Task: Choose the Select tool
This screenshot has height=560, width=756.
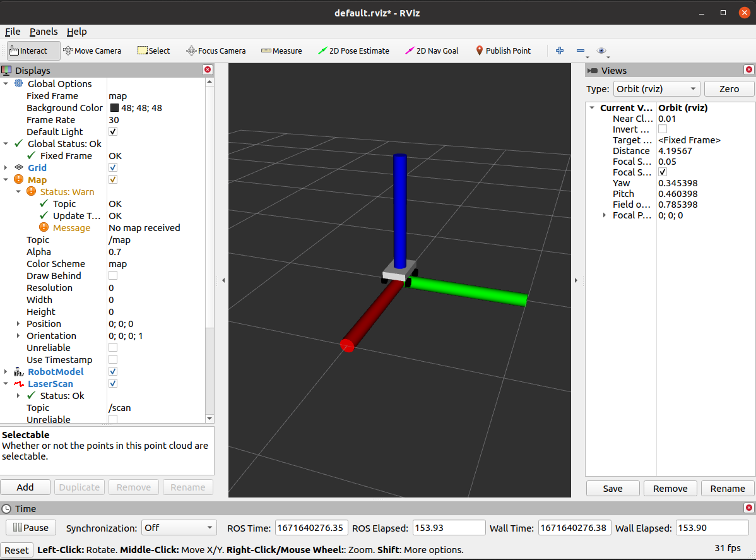Action: coord(154,51)
